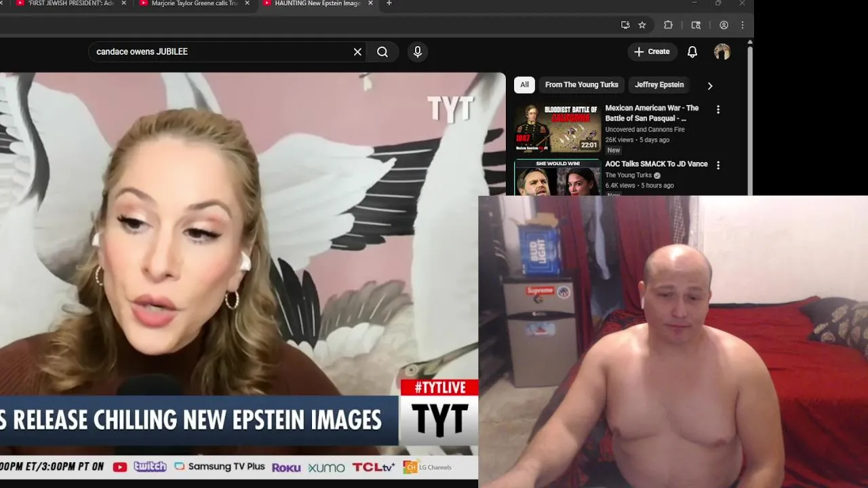Open Uncovered and Cannons Fire channel

645,129
